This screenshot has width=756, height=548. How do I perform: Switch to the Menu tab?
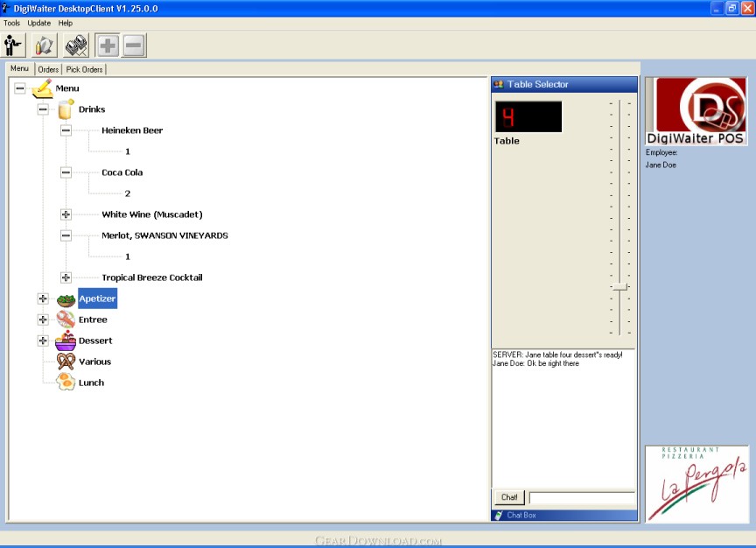20,68
